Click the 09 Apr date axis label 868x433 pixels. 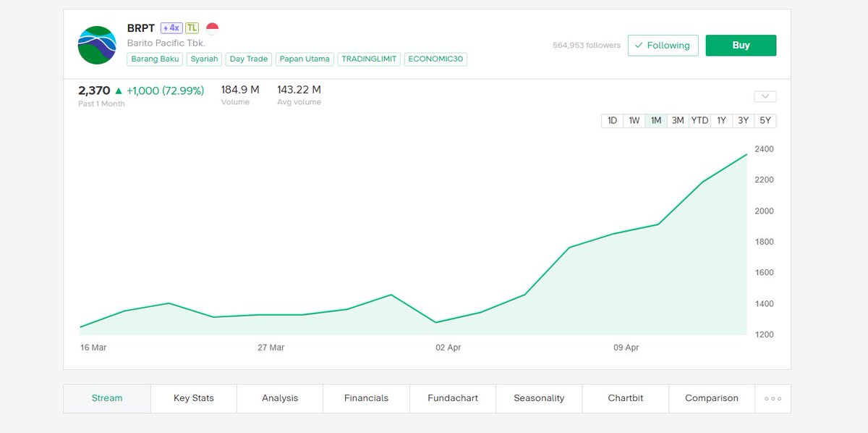626,348
